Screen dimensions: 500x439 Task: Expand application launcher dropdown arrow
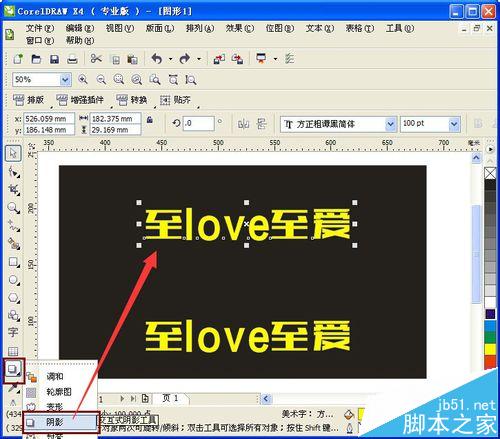pos(275,59)
